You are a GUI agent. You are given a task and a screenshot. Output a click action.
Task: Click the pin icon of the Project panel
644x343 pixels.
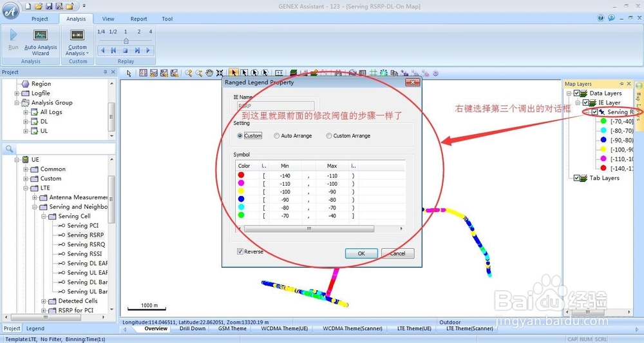coord(105,72)
